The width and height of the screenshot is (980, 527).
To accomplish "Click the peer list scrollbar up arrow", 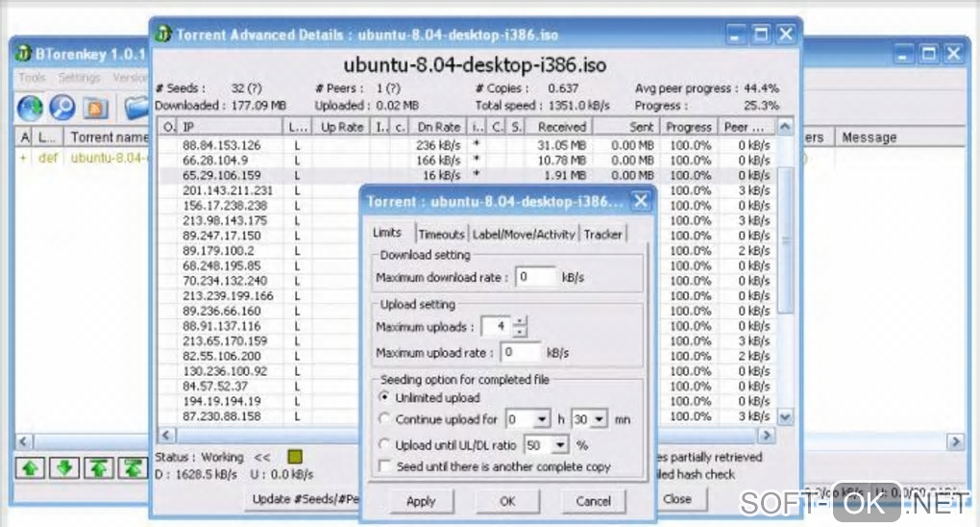I will pyautogui.click(x=785, y=126).
